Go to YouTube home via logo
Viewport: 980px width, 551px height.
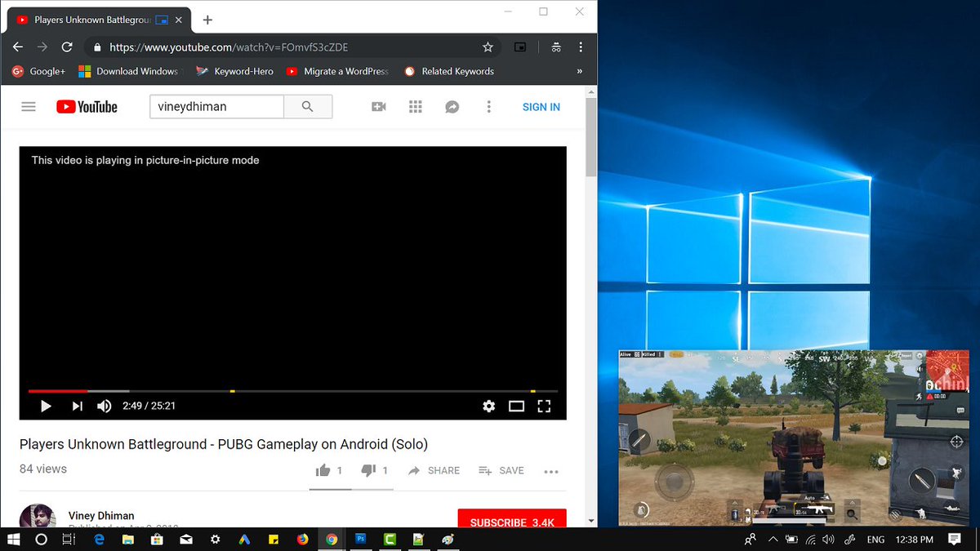tap(87, 107)
